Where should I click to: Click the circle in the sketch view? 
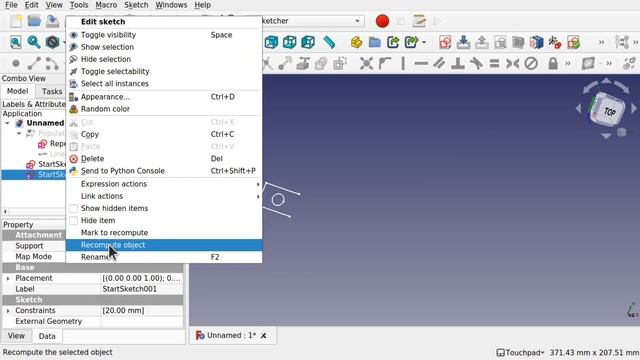tap(278, 200)
